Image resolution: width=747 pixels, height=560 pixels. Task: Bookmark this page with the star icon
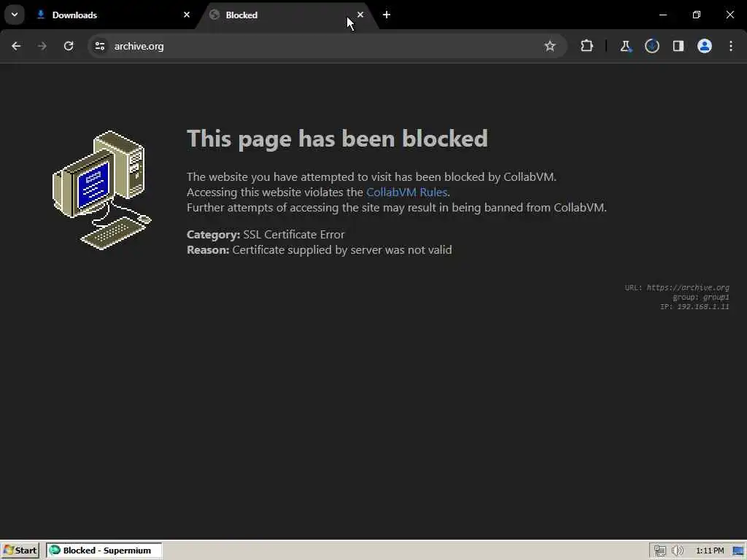coord(550,46)
